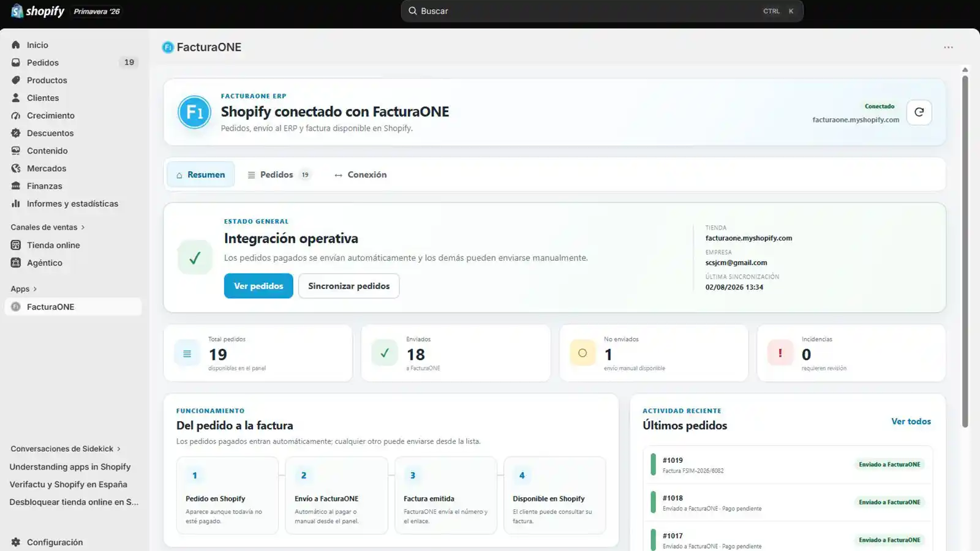This screenshot has width=980, height=551.
Task: Click step 4 Disponible en Shopify card
Action: click(554, 495)
